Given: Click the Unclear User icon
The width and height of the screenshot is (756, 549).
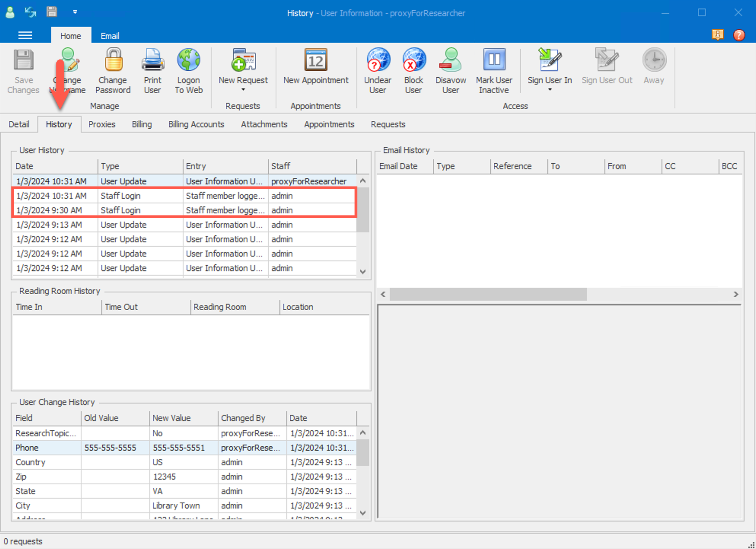Looking at the screenshot, I should (378, 61).
